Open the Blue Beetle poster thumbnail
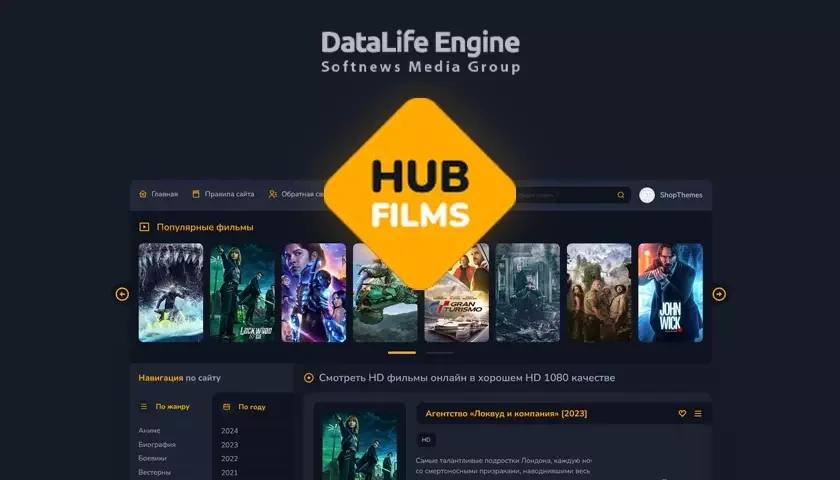Image resolution: width=840 pixels, height=480 pixels. (313, 292)
